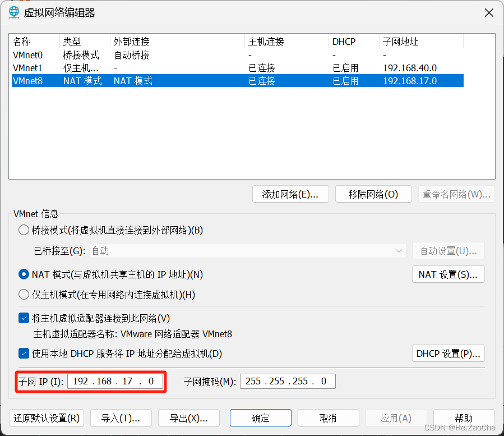Click 自动桥接 cell in VMnet0 row
Viewport: 504px width, 436px height.
click(132, 55)
